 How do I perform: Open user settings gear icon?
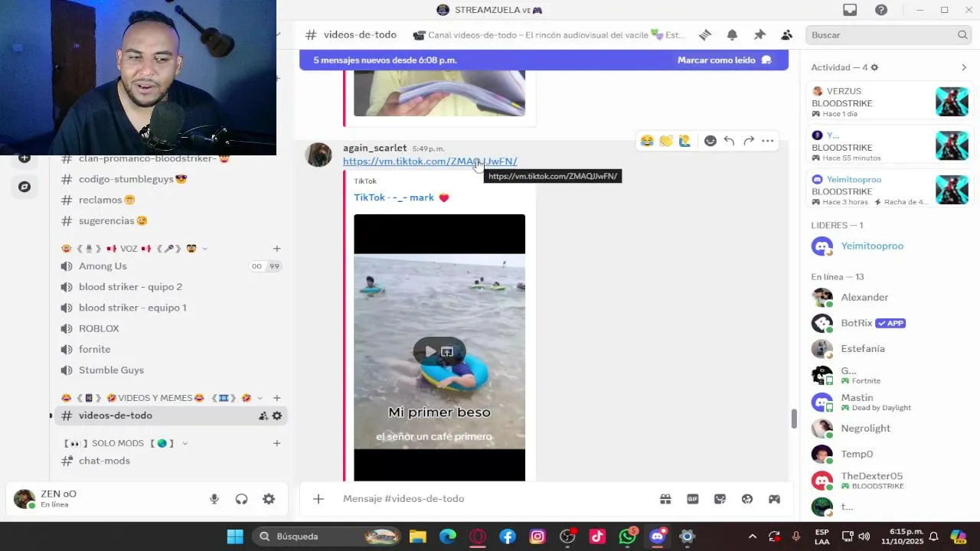[269, 499]
